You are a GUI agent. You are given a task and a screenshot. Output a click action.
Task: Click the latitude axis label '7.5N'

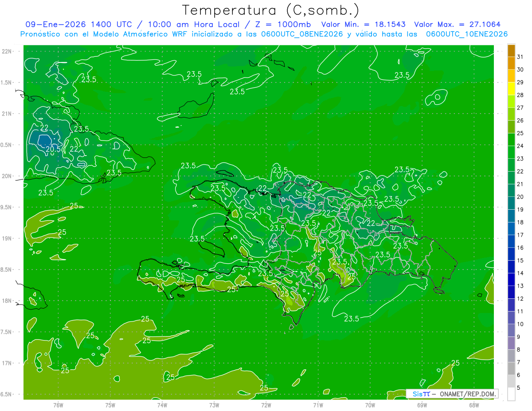7,332
